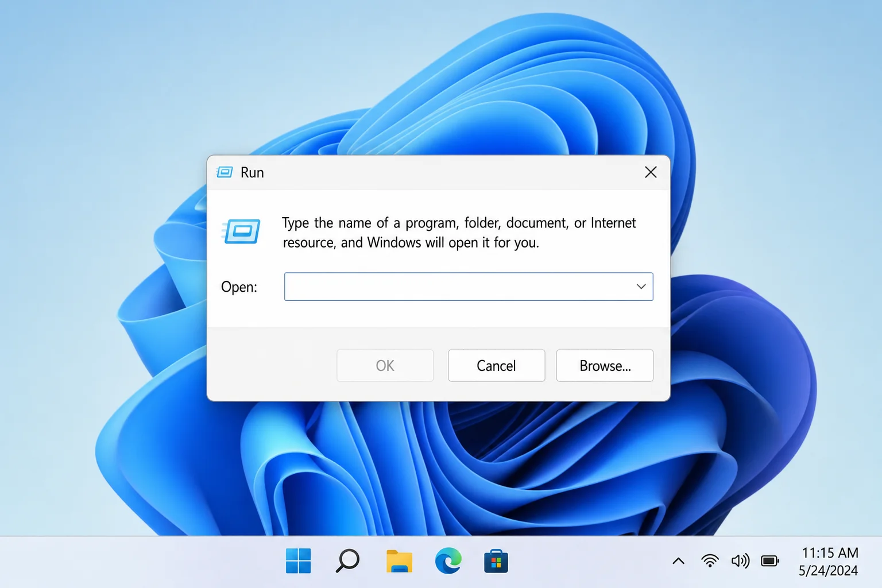This screenshot has height=588, width=882.
Task: Click the grayed-out OK button
Action: (x=385, y=365)
